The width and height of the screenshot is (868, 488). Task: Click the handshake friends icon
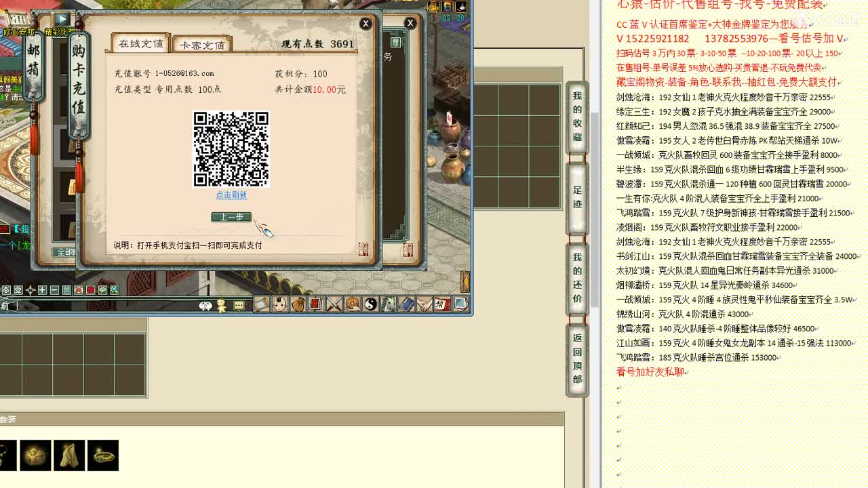(x=425, y=304)
